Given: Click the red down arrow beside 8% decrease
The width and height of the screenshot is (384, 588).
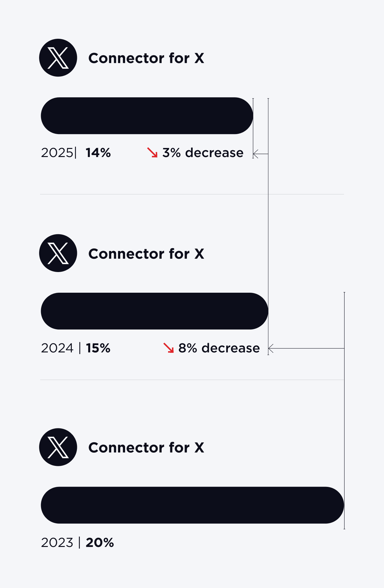Looking at the screenshot, I should 168,348.
